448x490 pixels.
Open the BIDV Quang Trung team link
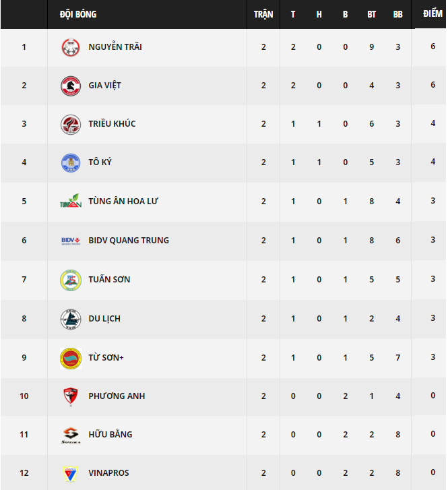(129, 241)
